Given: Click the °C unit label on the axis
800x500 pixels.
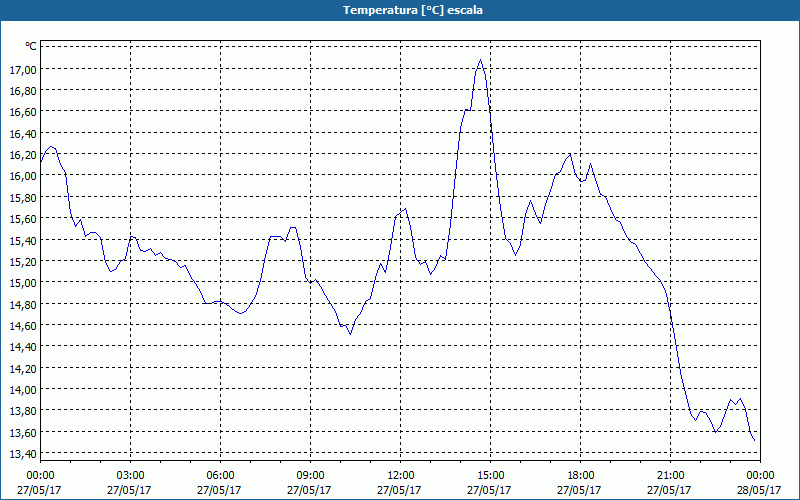Looking at the screenshot, I should pos(31,46).
